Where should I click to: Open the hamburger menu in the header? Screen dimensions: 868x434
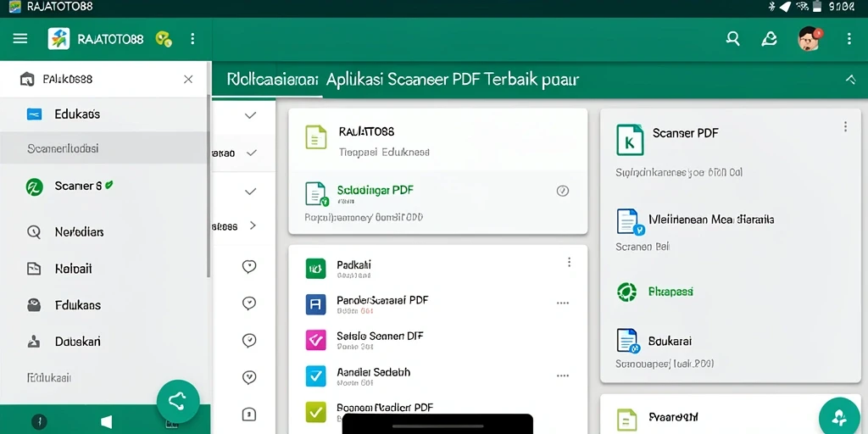click(x=20, y=39)
